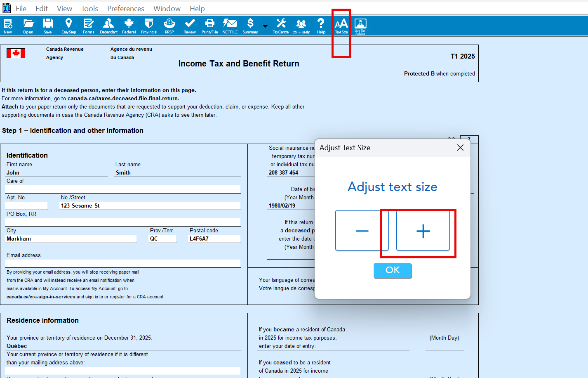Click the date of birth 1980/02/19

282,206
